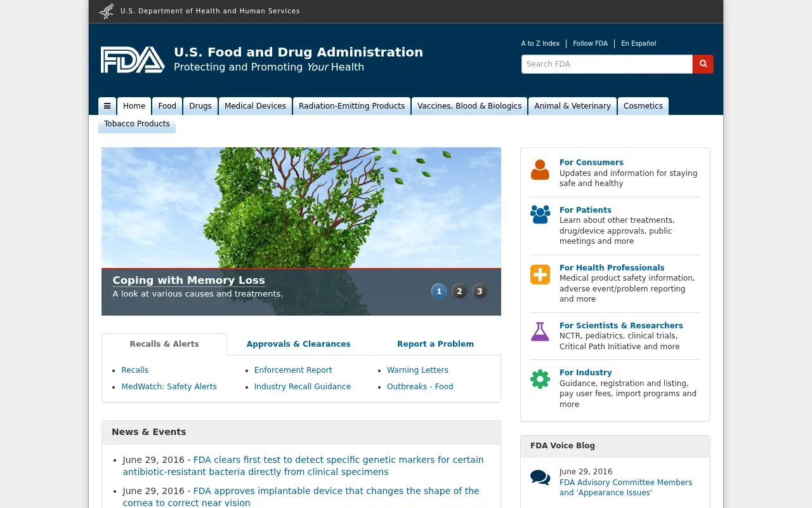
Task: Open Vaccines, Blood & Biologics tab
Action: point(469,106)
